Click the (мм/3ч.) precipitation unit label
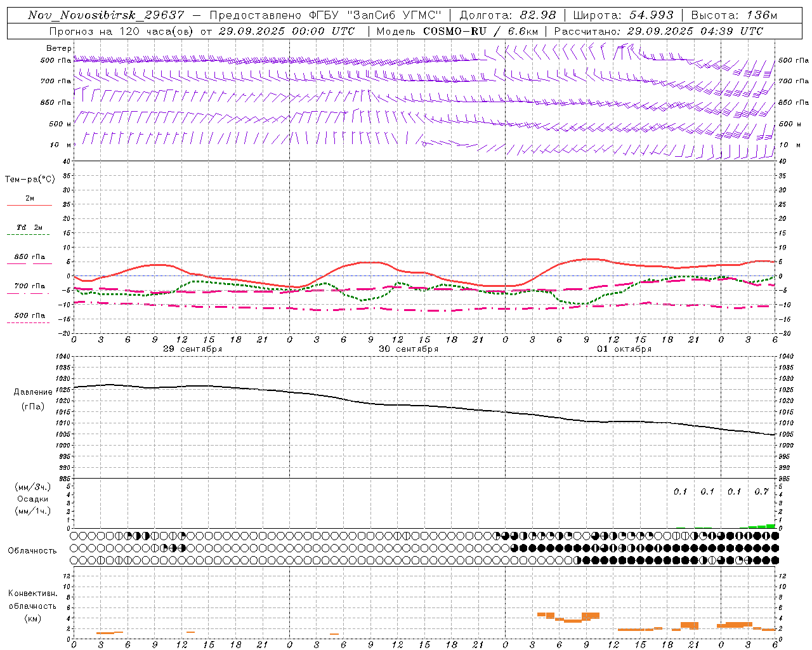The width and height of the screenshot is (812, 650). point(33,487)
